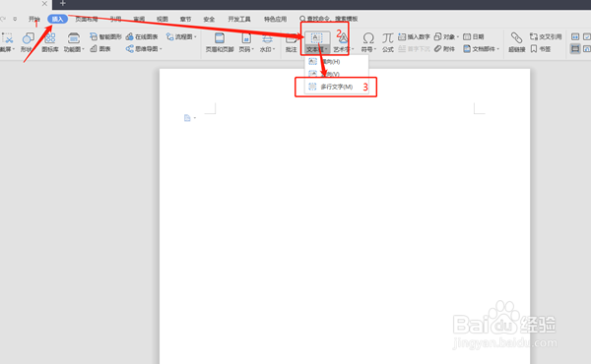This screenshot has width=591, height=364.
Task: Insert a 公式 formula
Action: pyautogui.click(x=387, y=42)
